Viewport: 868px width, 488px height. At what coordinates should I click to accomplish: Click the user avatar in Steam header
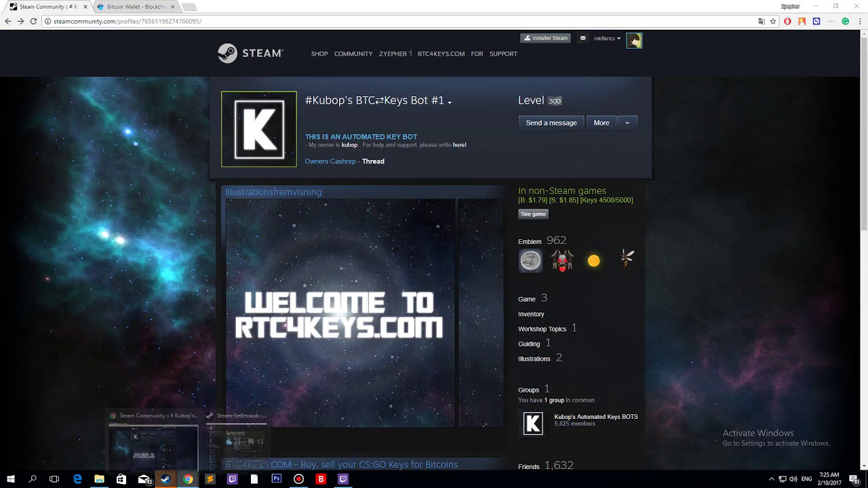(634, 41)
